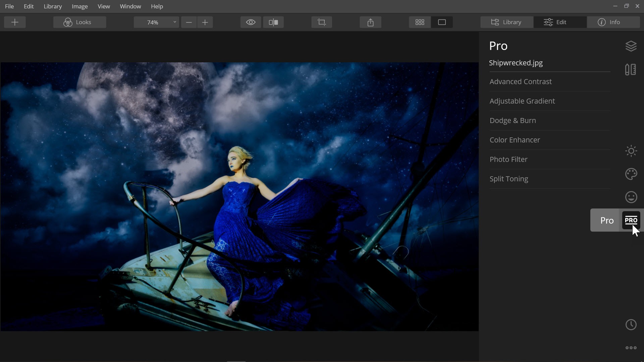
Task: Toggle before/after compare view
Action: point(273,22)
